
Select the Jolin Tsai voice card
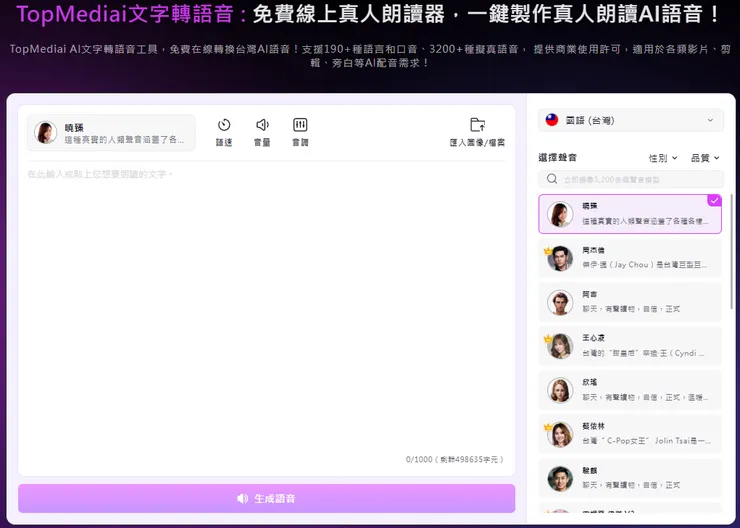click(x=630, y=434)
